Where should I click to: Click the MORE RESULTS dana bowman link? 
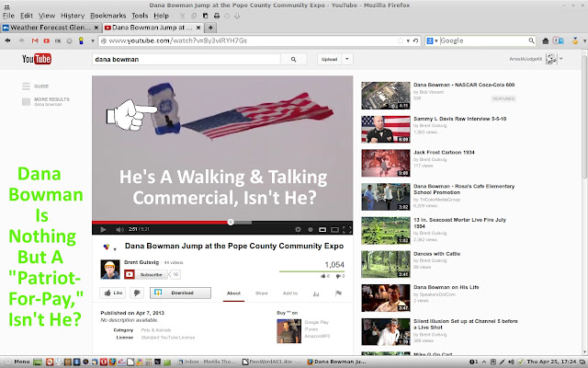(x=51, y=101)
